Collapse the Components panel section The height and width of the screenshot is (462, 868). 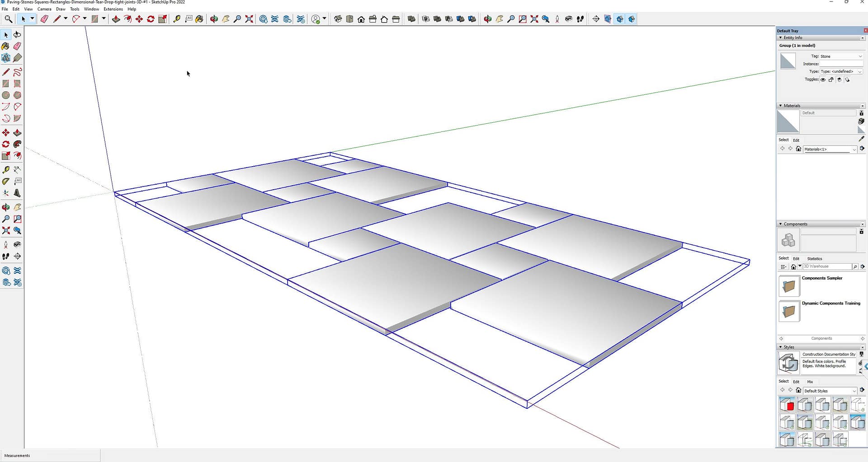pos(780,224)
